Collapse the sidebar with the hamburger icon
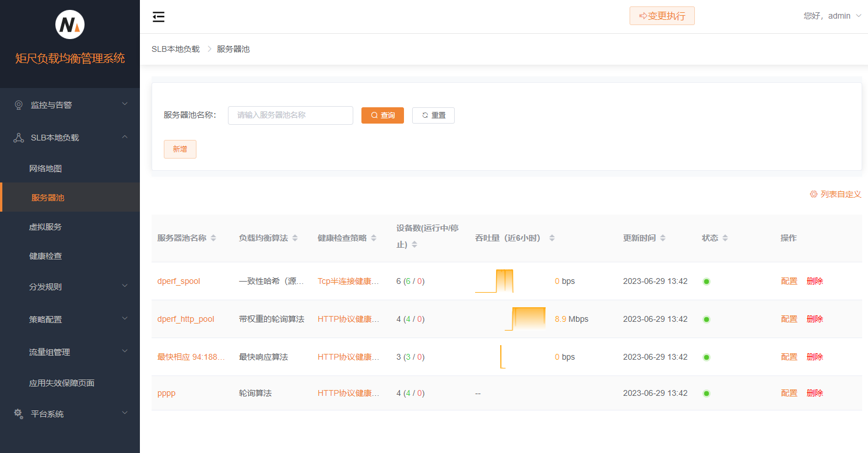The height and width of the screenshot is (453, 868). (x=159, y=17)
